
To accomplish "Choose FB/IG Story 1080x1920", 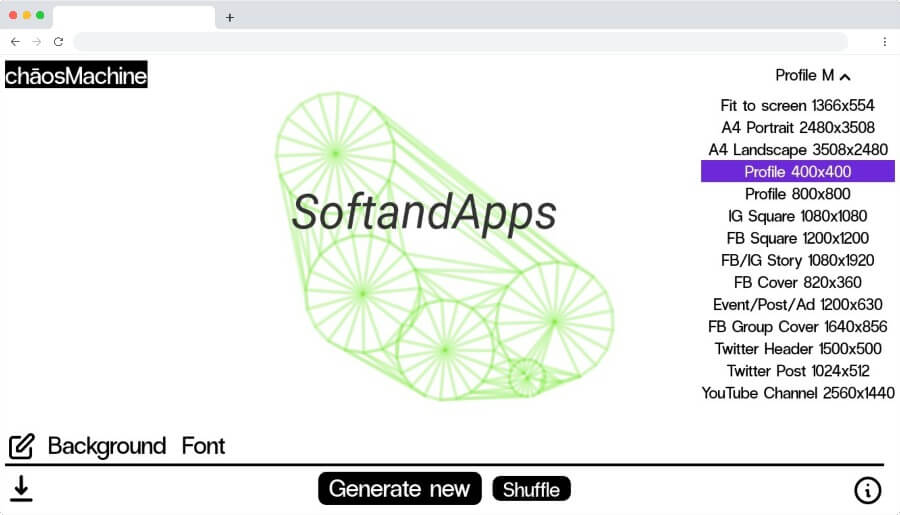I will (x=797, y=260).
